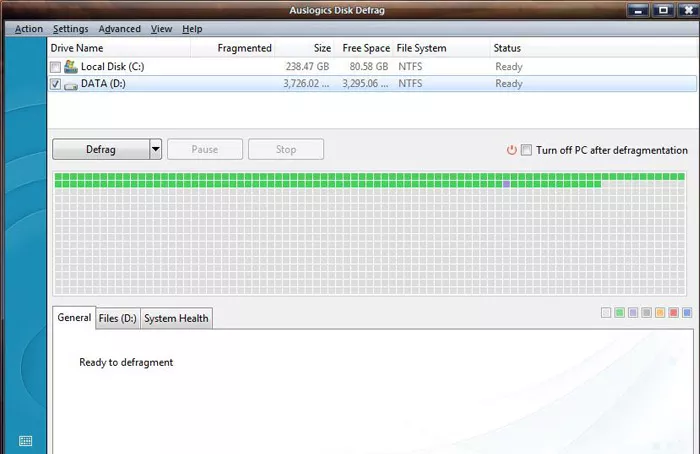Sort by the Size column header

304,48
